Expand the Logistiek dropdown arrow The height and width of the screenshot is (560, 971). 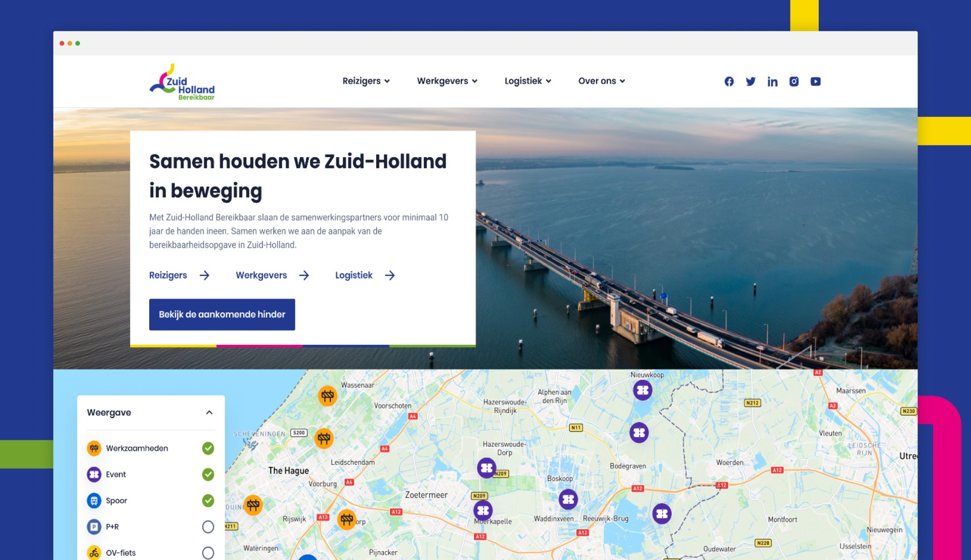548,81
